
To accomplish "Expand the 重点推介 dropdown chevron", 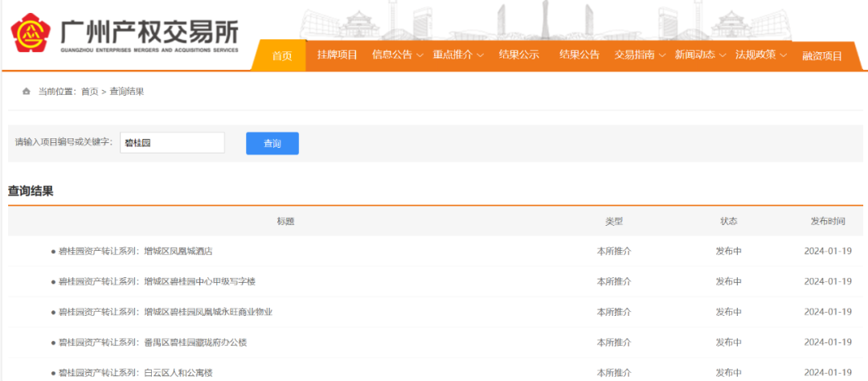I will pyautogui.click(x=480, y=55).
